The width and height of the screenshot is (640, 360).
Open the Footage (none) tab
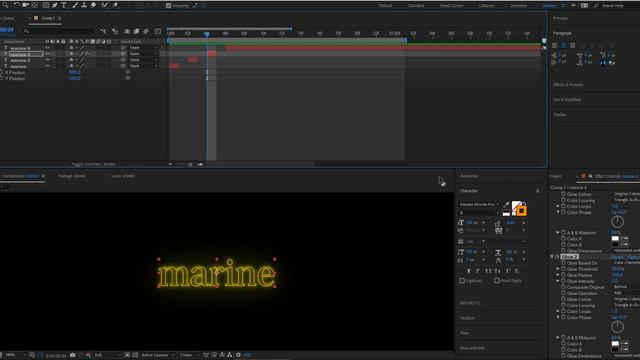point(72,176)
